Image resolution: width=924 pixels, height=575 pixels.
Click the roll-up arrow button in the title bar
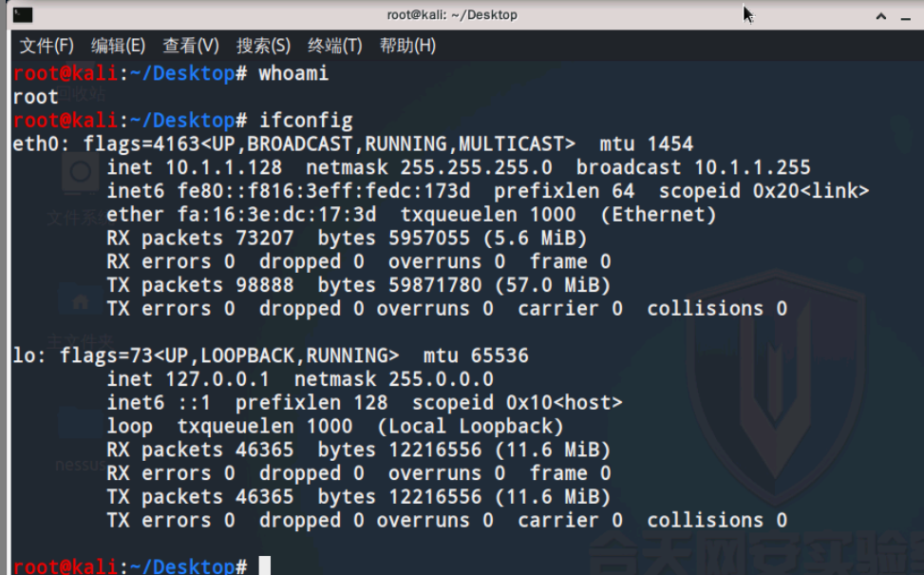[x=881, y=16]
